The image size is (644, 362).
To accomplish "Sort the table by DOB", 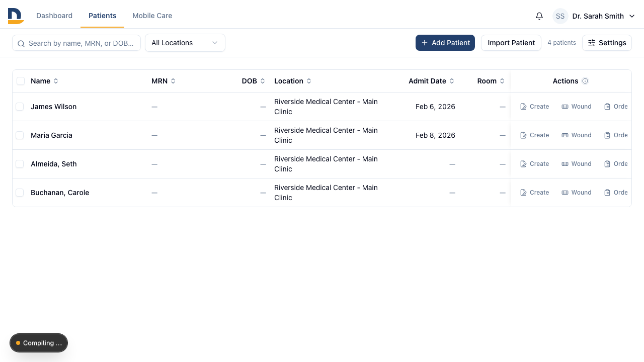I will click(x=253, y=81).
